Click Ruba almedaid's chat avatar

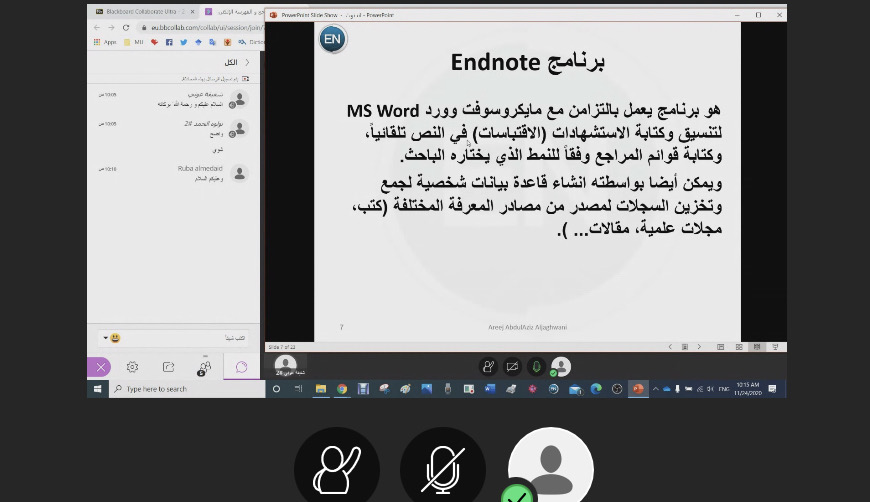tap(240, 174)
